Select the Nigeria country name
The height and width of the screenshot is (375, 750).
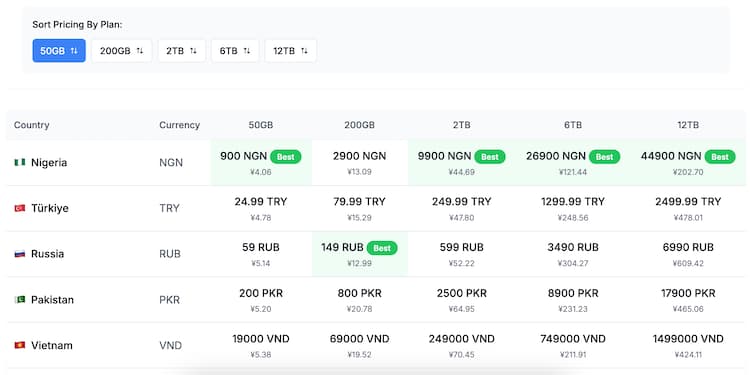(x=49, y=163)
